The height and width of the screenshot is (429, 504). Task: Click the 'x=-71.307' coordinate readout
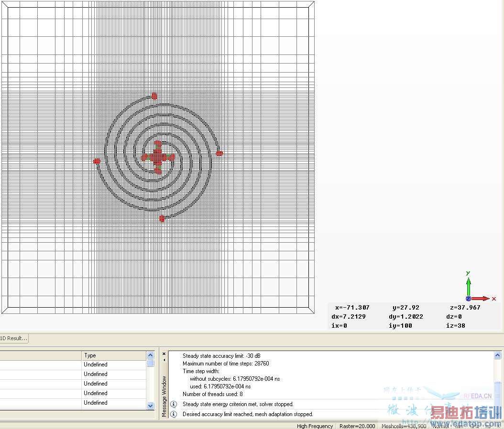(352, 307)
